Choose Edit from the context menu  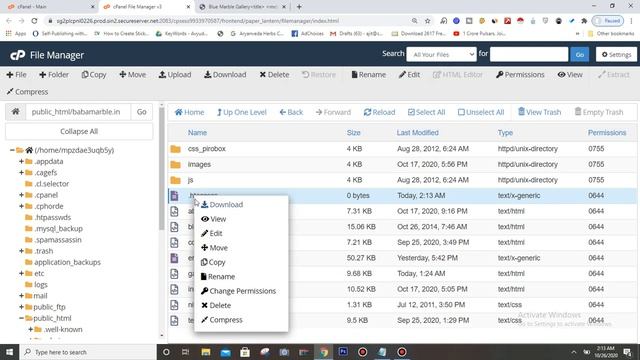coord(211,233)
